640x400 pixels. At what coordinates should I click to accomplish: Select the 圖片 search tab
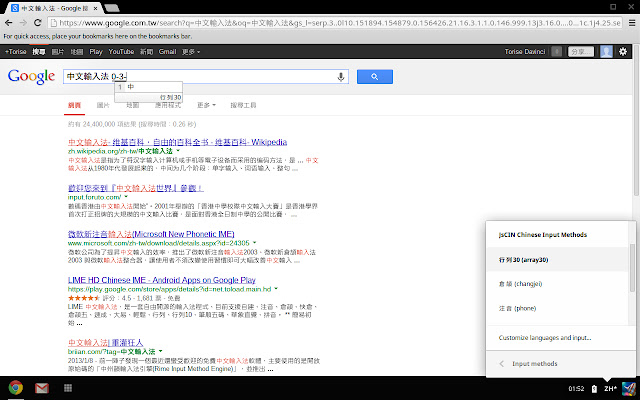point(104,104)
